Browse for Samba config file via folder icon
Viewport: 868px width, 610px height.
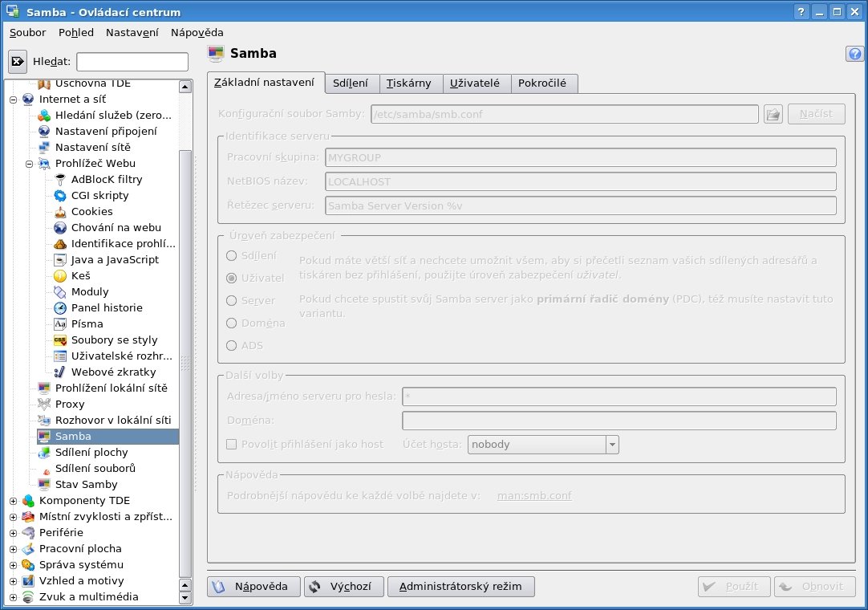773,114
